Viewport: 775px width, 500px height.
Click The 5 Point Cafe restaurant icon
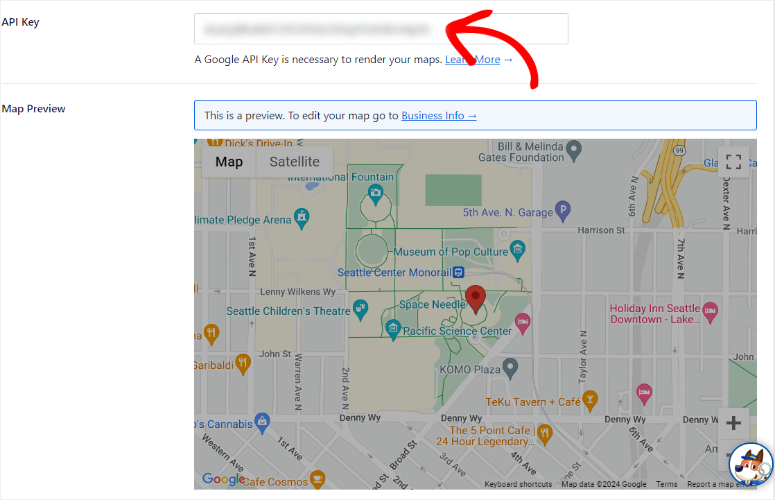(545, 434)
